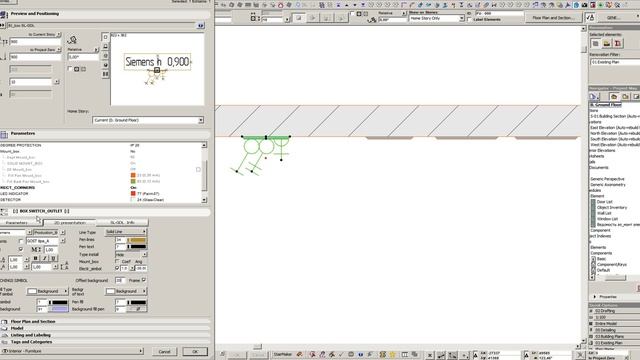Click the object preview thumbnail Siemens h 0,900
This screenshot has width=640, height=360.
tap(157, 69)
